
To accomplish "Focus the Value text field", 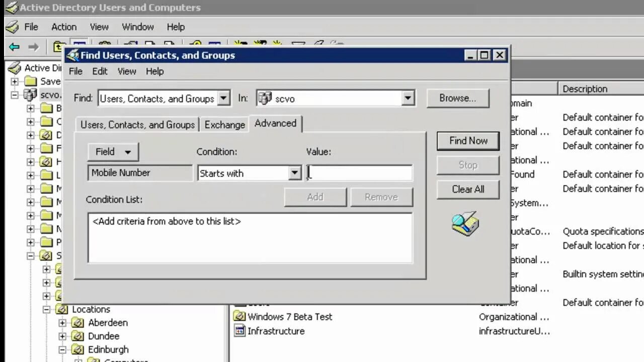I will pos(359,173).
